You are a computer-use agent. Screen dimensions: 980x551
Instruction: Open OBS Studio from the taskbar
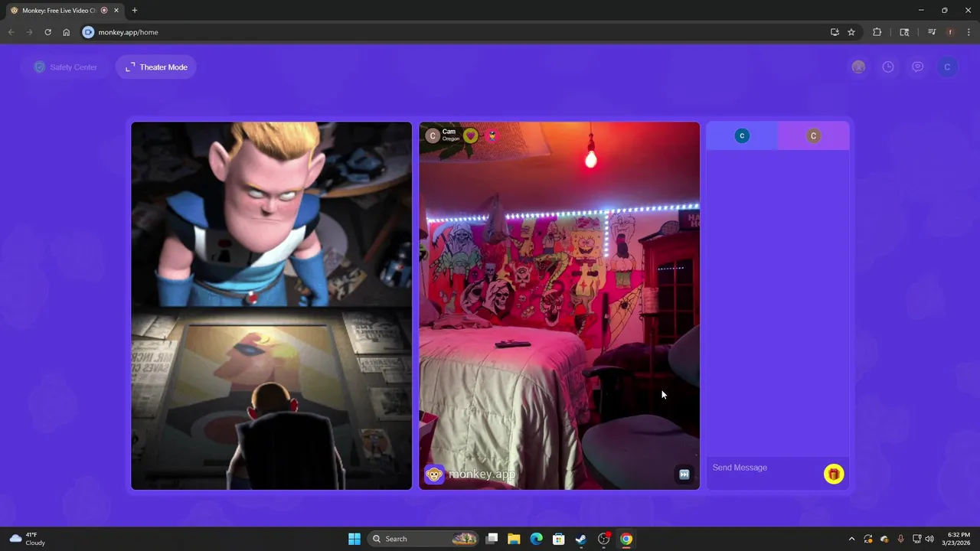coord(604,539)
